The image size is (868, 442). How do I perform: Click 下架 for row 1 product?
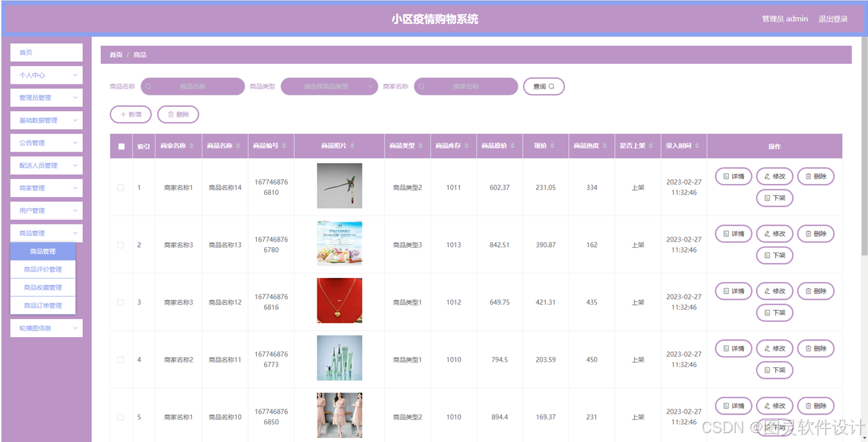(775, 198)
